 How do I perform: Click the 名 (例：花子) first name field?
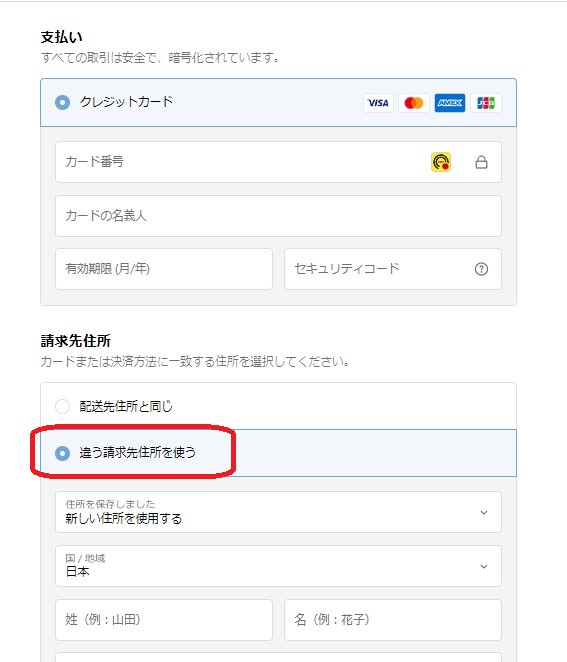(x=393, y=620)
